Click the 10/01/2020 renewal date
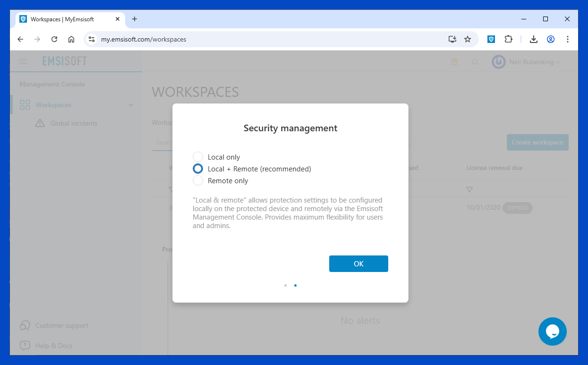This screenshot has height=365, width=588. tap(483, 208)
